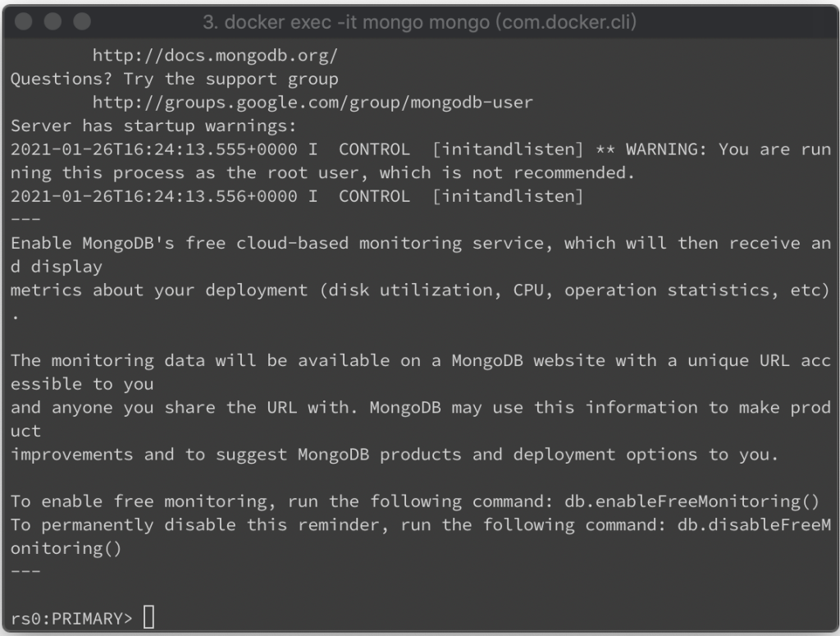Click the 'onitoring()' wrapped text
Screen dimensions: 840x636
point(66,548)
